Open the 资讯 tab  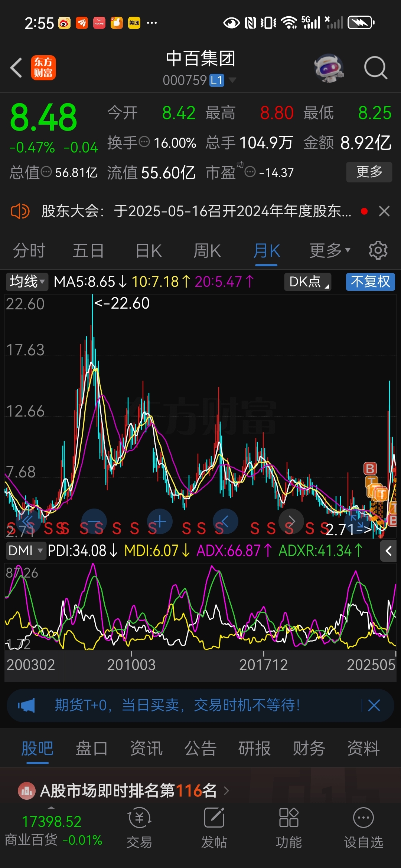pos(146,748)
